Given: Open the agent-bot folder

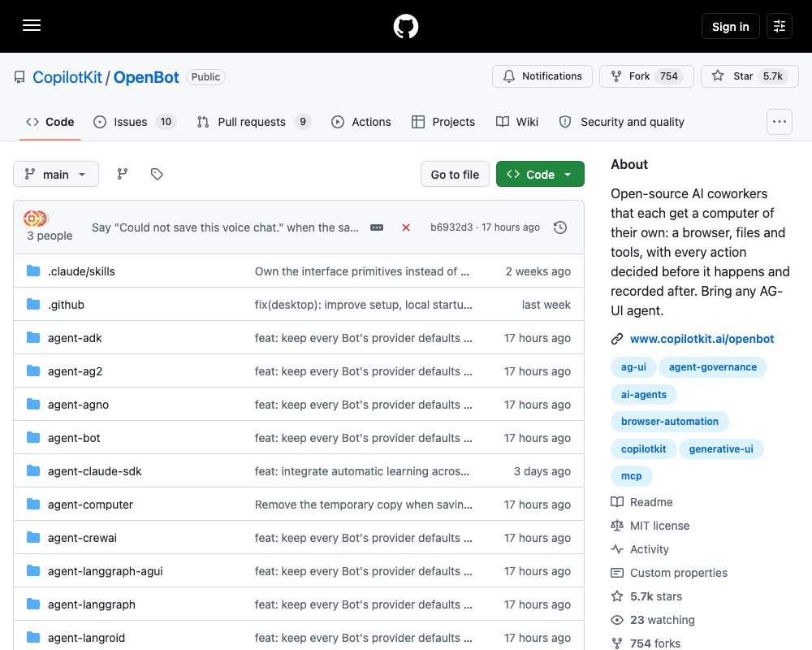Looking at the screenshot, I should (x=74, y=438).
